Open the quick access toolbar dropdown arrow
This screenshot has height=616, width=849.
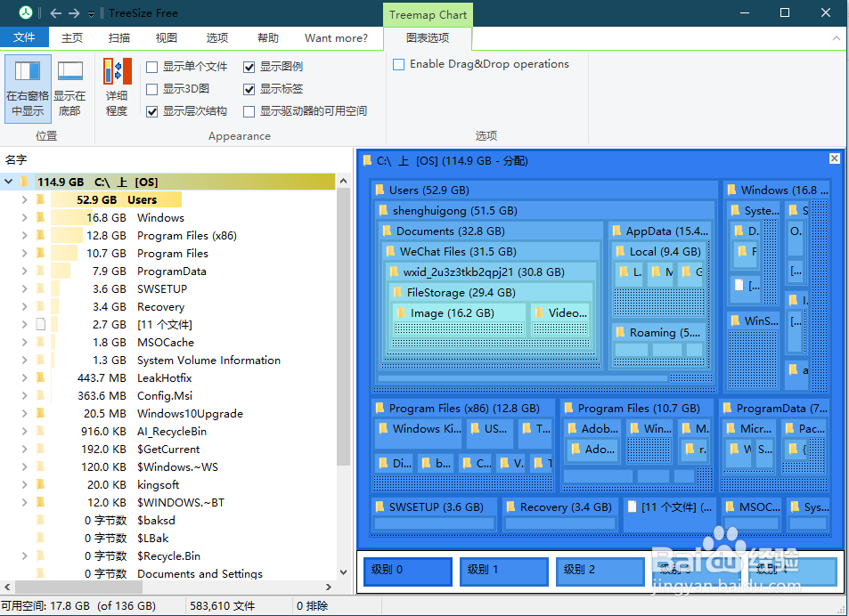(91, 14)
